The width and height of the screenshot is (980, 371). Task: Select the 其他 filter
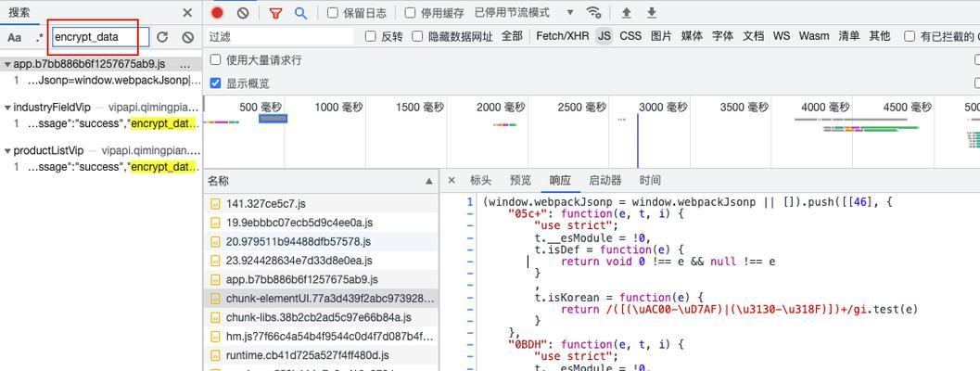[879, 36]
